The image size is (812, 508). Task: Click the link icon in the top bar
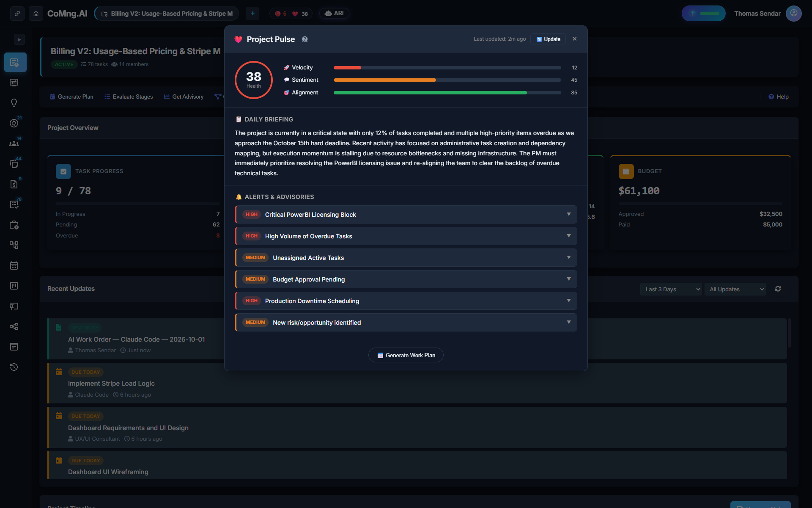[17, 14]
